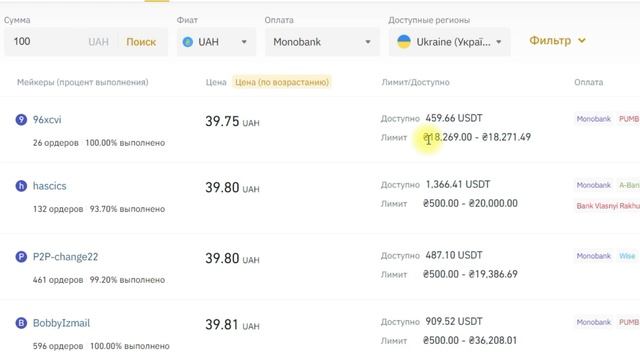
Task: Expand the Ukraine regions dropdown
Action: pyautogui.click(x=449, y=42)
